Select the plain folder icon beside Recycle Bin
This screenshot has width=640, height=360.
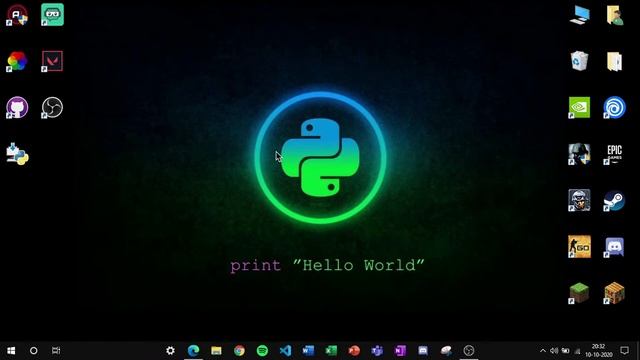click(615, 61)
